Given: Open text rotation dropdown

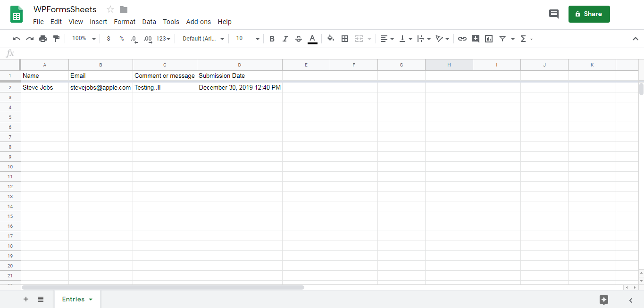Looking at the screenshot, I should 442,39.
